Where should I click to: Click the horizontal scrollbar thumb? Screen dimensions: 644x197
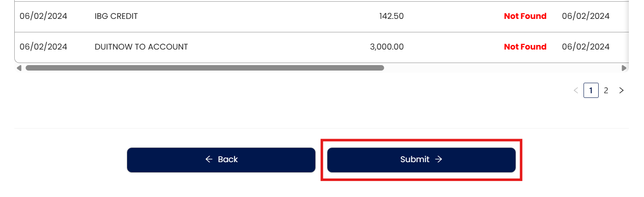coord(204,68)
